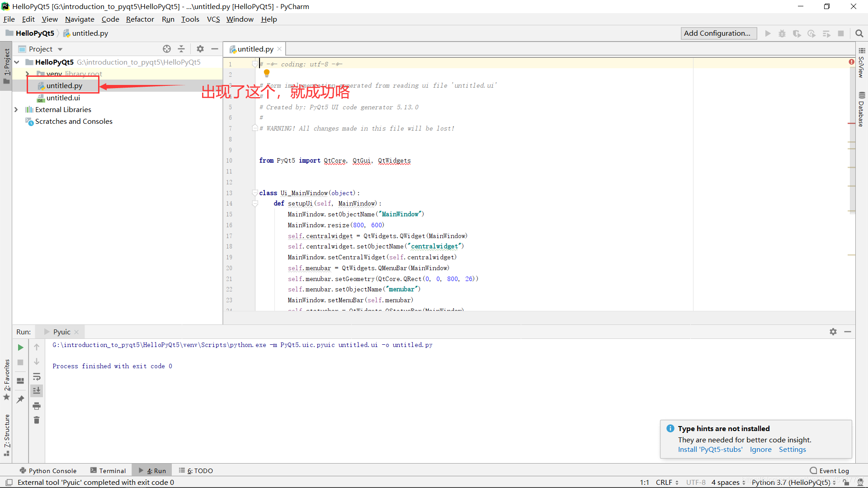Image resolution: width=868 pixels, height=488 pixels.
Task: Clear Run output with trash icon
Action: [x=37, y=420]
